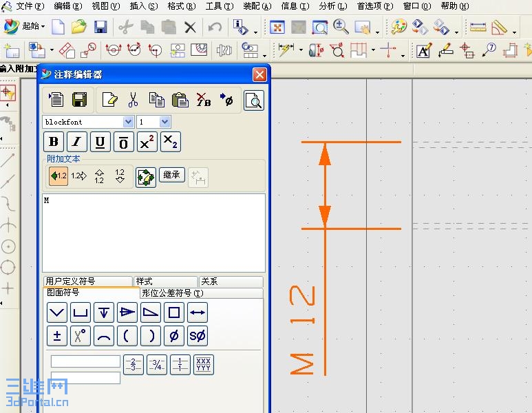Click the Fit view icon

point(277,27)
